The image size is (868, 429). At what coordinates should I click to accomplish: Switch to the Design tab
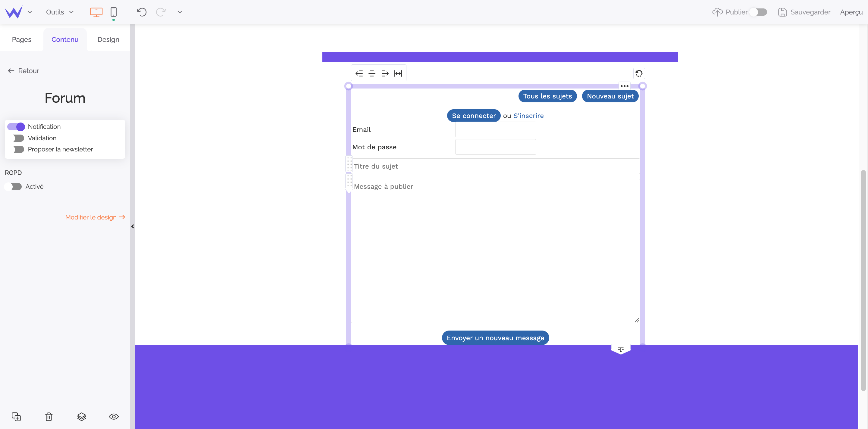(x=108, y=39)
